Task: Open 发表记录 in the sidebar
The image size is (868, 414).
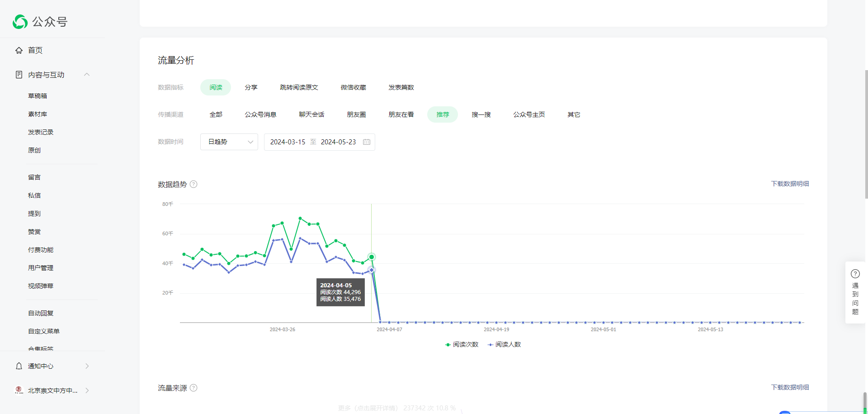Action: click(x=41, y=132)
